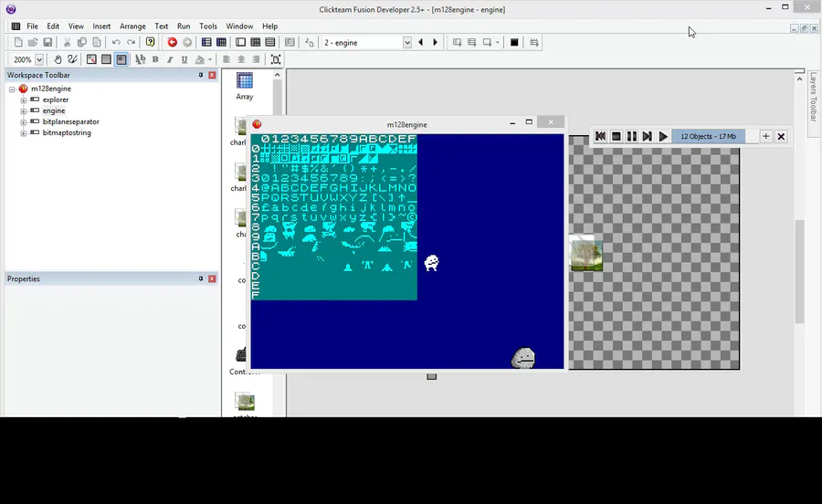Step to next frame in debugger bar

pos(647,136)
